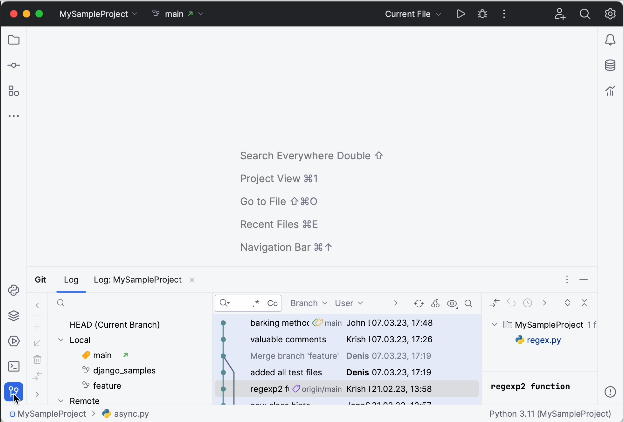Open the stacked-layers tool window icon

pyautogui.click(x=14, y=316)
